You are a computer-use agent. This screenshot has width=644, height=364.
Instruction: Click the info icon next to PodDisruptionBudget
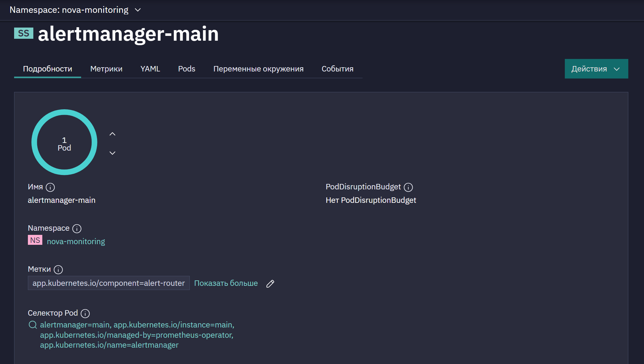pyautogui.click(x=408, y=187)
